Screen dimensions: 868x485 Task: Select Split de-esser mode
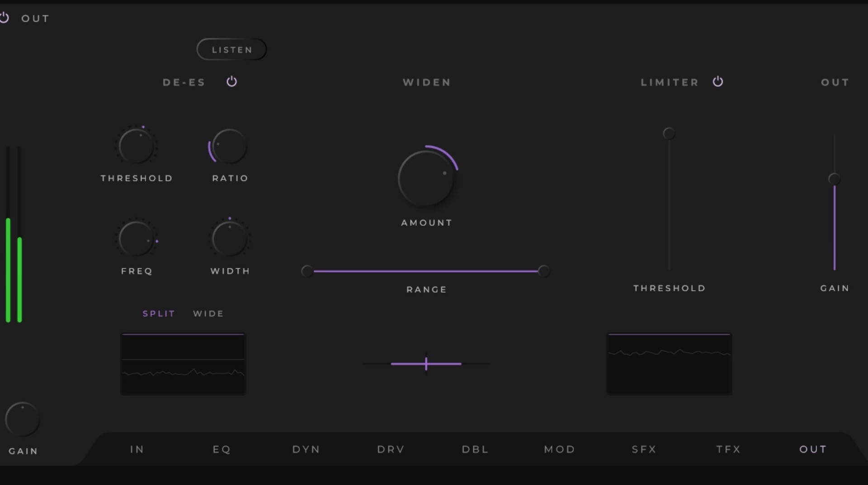(159, 314)
